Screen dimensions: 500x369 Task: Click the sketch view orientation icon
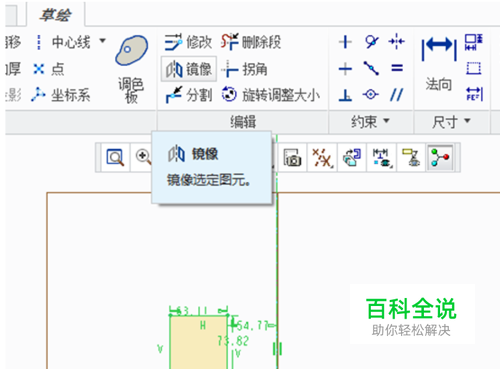(352, 157)
